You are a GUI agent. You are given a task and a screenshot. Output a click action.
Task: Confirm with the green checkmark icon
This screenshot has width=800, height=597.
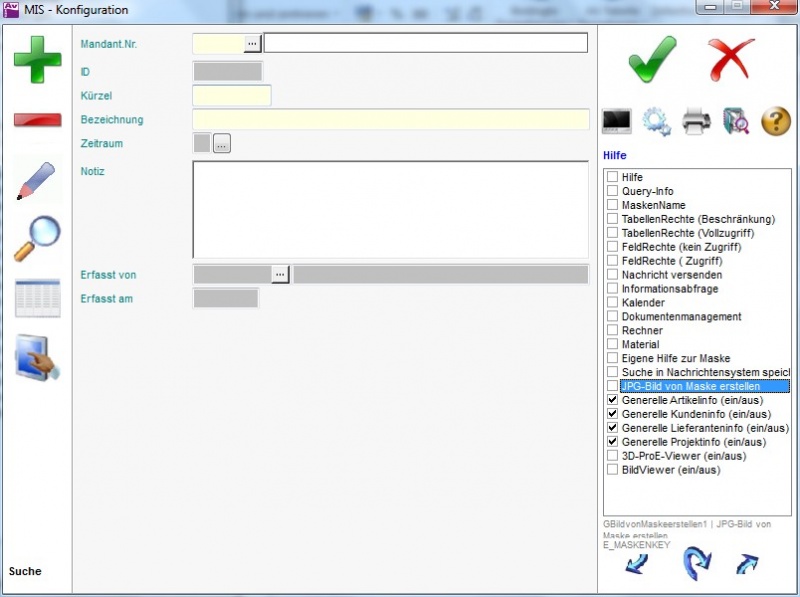coord(652,59)
